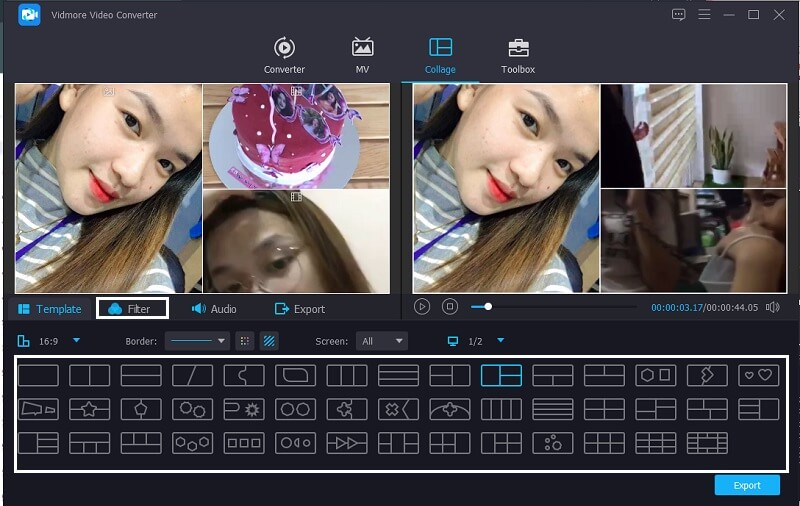
Task: Open the Toolbox section
Action: [518, 56]
